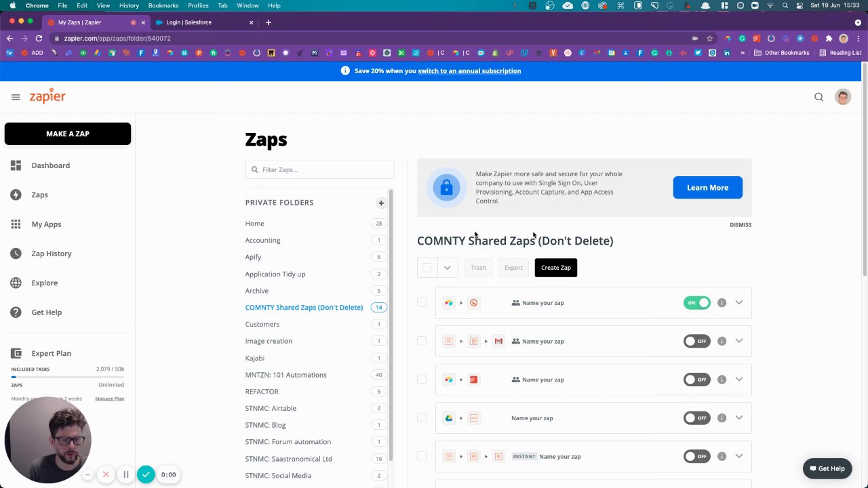The width and height of the screenshot is (868, 488).
Task: Click the Gmail app icon in the second zap
Action: tap(498, 341)
